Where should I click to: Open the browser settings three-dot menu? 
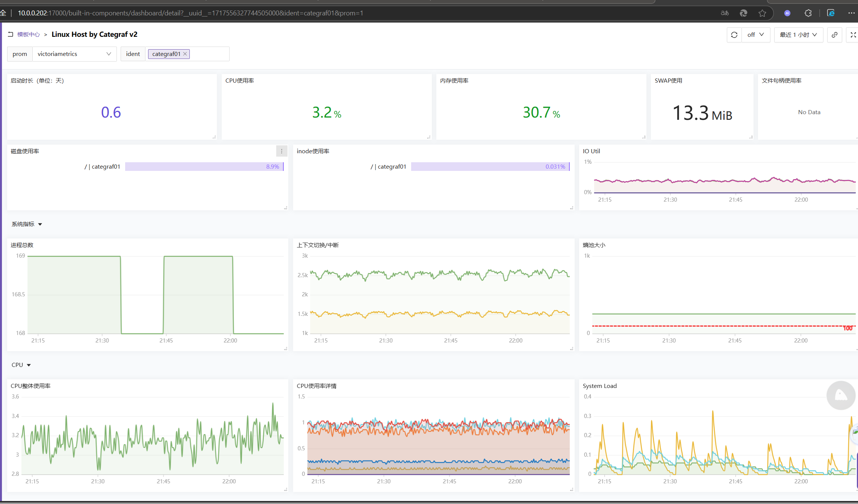[851, 13]
